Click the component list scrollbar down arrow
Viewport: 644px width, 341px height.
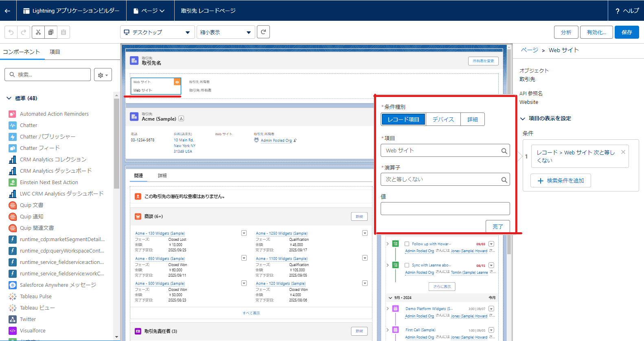point(117,337)
